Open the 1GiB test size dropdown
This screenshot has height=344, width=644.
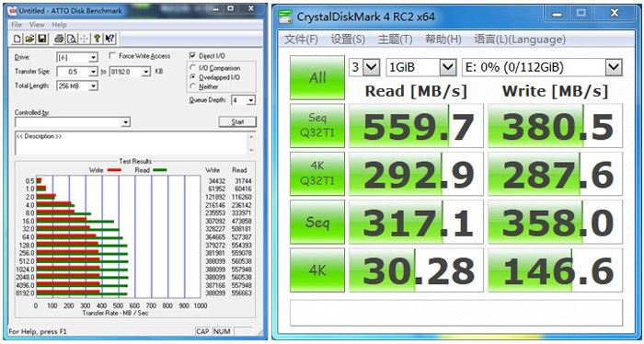[x=448, y=67]
